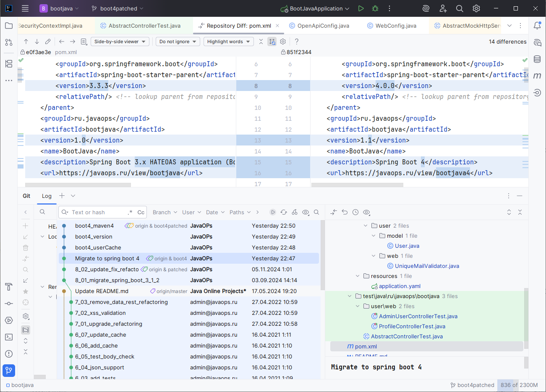Switch to the Git tab
546x392 pixels.
coord(26,196)
